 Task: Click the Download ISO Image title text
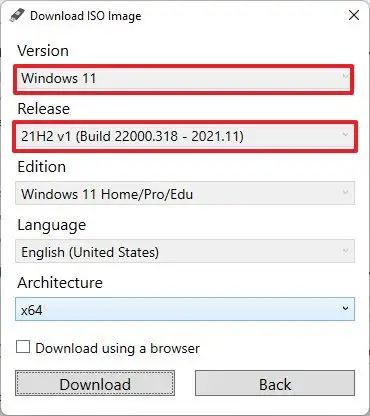pyautogui.click(x=86, y=16)
